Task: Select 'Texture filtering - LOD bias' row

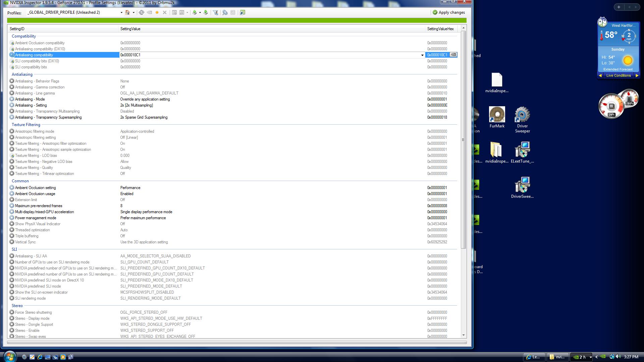Action: click(233, 156)
